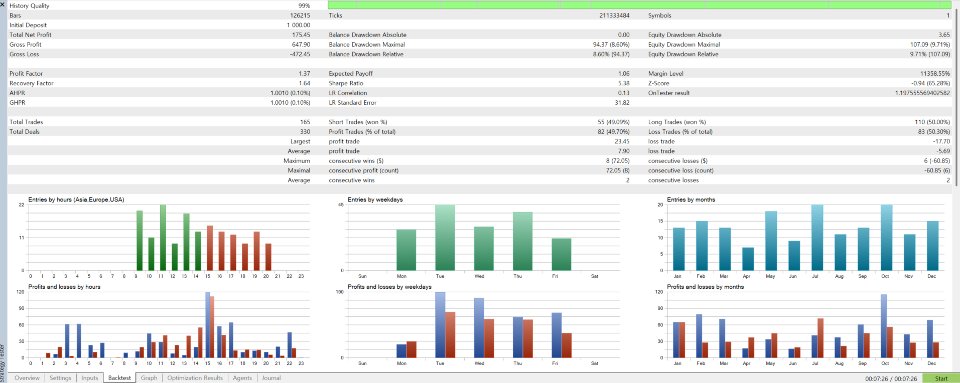Click the Total Trades value 165
This screenshot has width=960, height=383.
[x=306, y=122]
